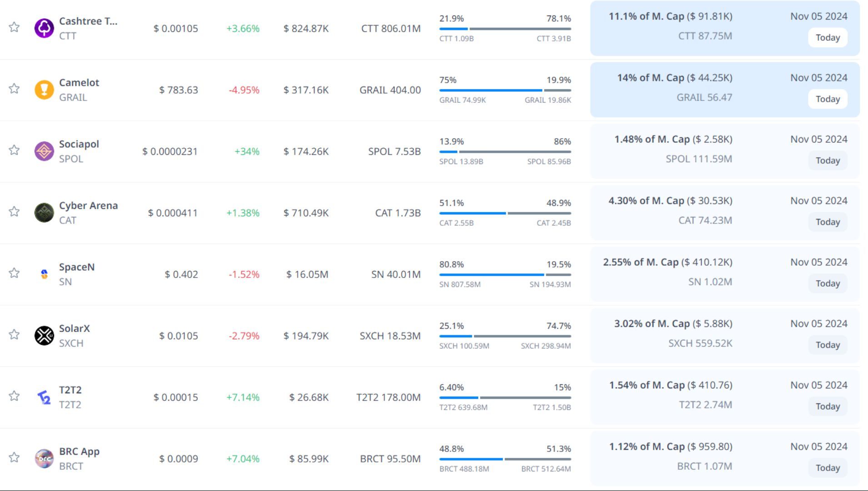868x491 pixels.
Task: Click the BRC App logo icon
Action: pos(44,459)
